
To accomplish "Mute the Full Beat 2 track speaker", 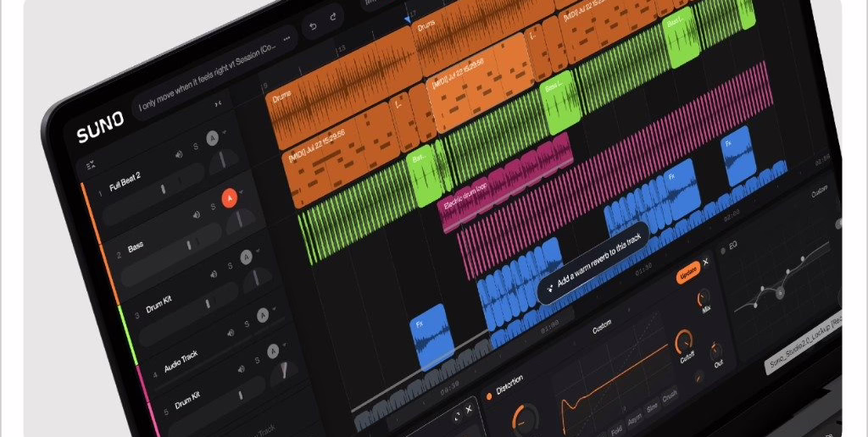I will pyautogui.click(x=179, y=155).
